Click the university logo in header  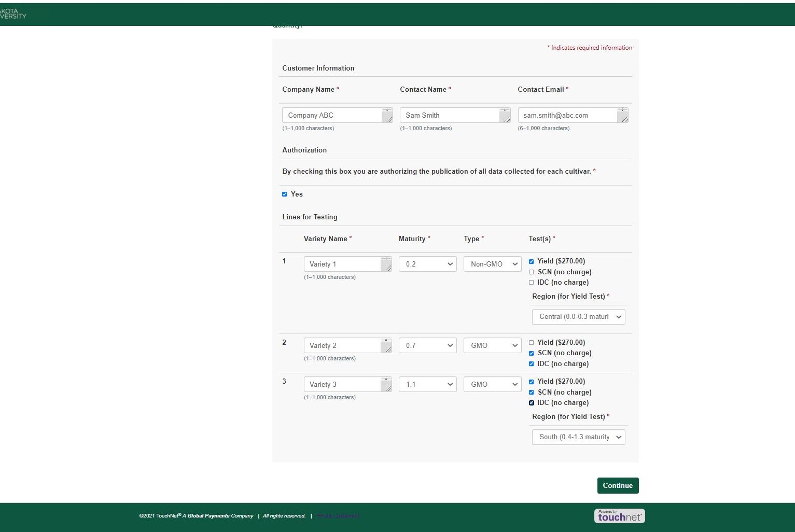(13, 13)
